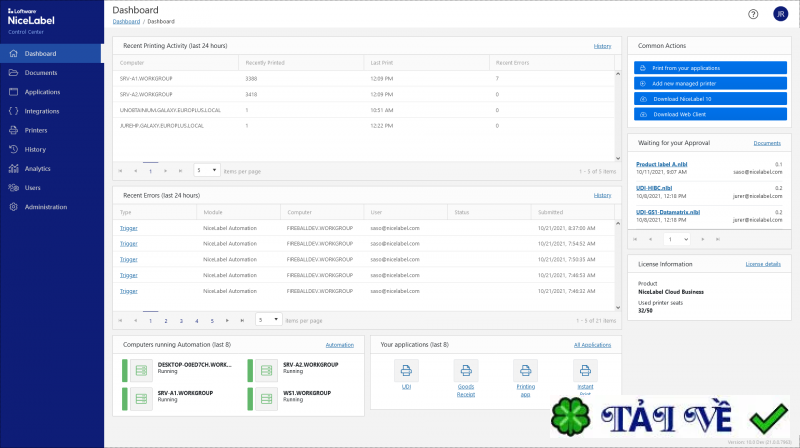Viewport: 800px width, 448px height.
Task: Go to page 3 of Recent Errors
Action: [181, 320]
